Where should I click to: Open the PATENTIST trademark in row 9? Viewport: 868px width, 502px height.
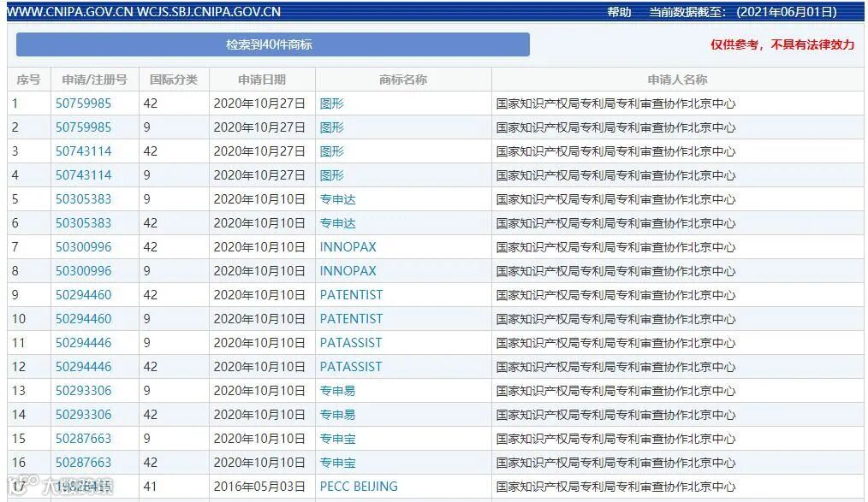click(x=351, y=295)
